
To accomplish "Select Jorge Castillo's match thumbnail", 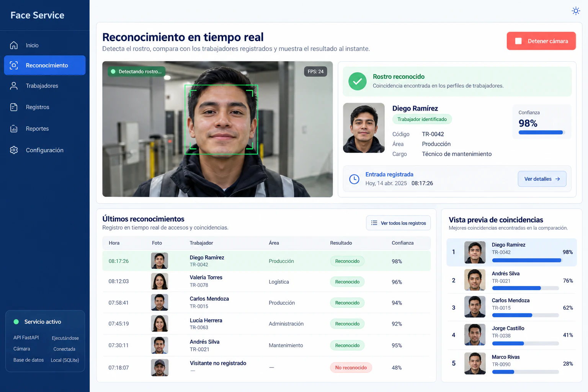I will coord(475,335).
